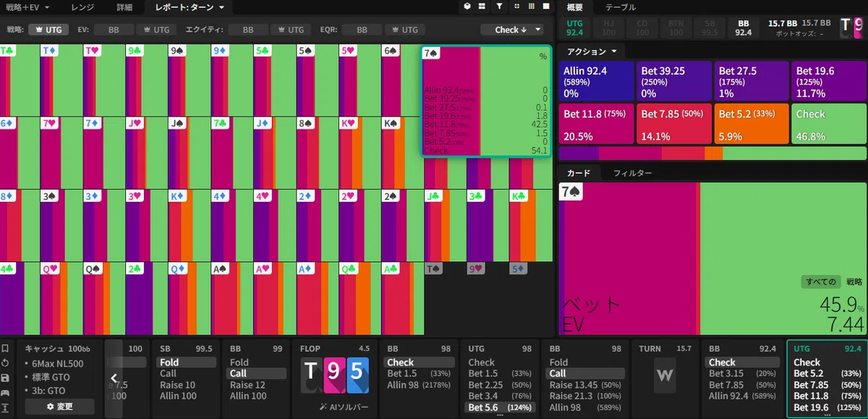Expand more options under turn UTG Bet 19.6
The image size is (868, 419).
[827, 416]
